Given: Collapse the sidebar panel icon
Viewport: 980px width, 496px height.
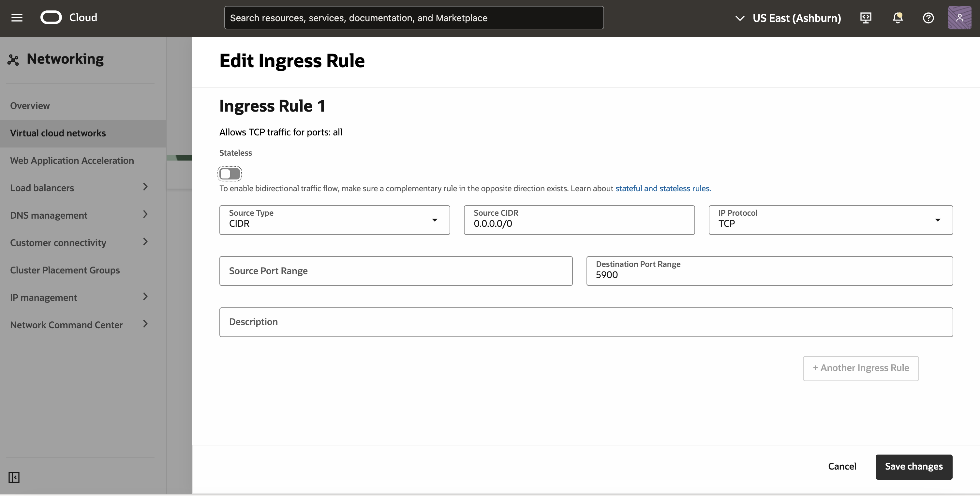Looking at the screenshot, I should [x=14, y=477].
